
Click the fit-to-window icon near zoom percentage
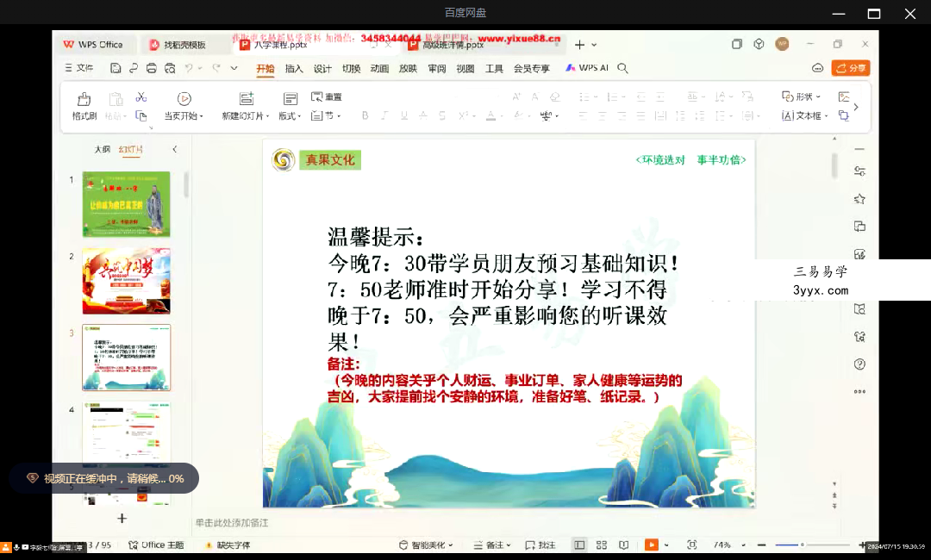[691, 544]
